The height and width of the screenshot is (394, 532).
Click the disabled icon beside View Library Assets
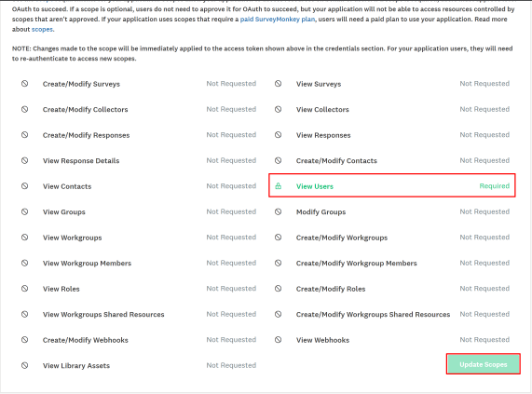tap(25, 365)
